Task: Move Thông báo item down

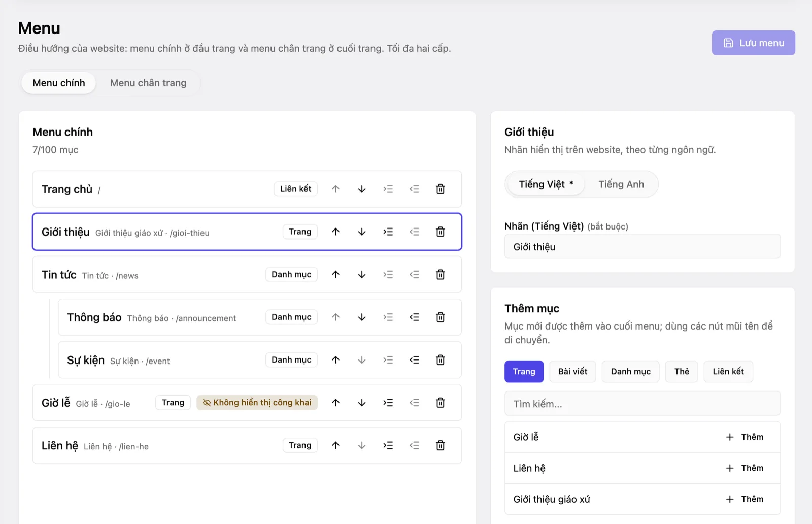Action: click(x=362, y=317)
